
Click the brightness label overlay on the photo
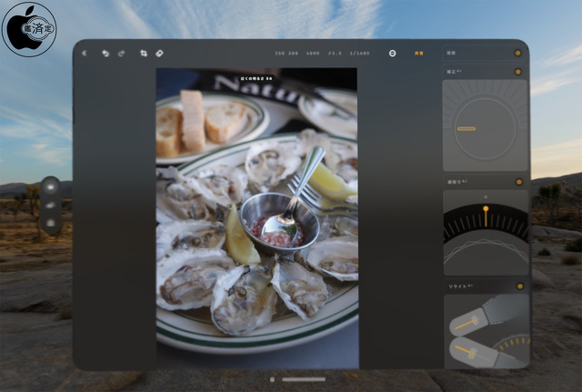256,78
